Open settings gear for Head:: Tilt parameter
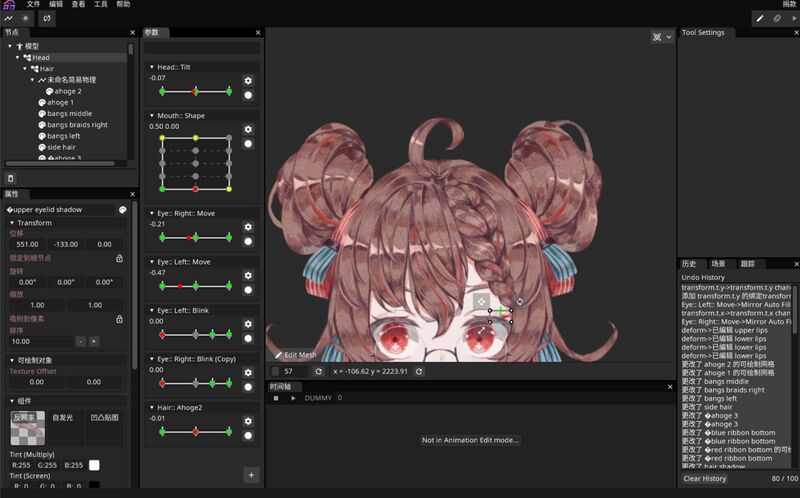The image size is (800, 498). point(248,81)
